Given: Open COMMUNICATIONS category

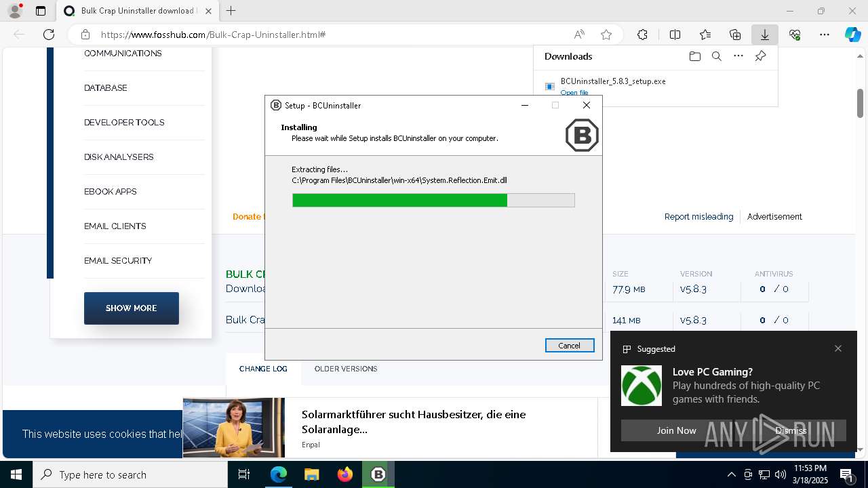Looking at the screenshot, I should pyautogui.click(x=123, y=54).
